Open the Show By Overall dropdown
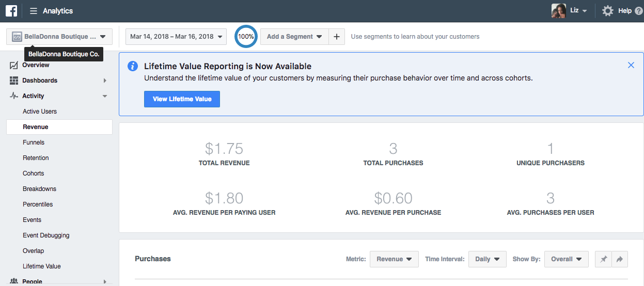Viewport: 644px width, 286px height. [x=567, y=259]
